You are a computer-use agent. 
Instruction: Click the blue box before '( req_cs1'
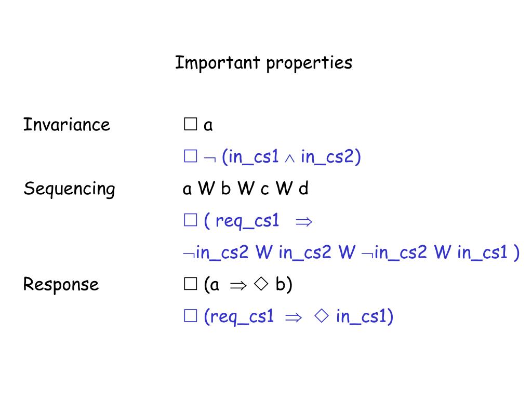[190, 220]
